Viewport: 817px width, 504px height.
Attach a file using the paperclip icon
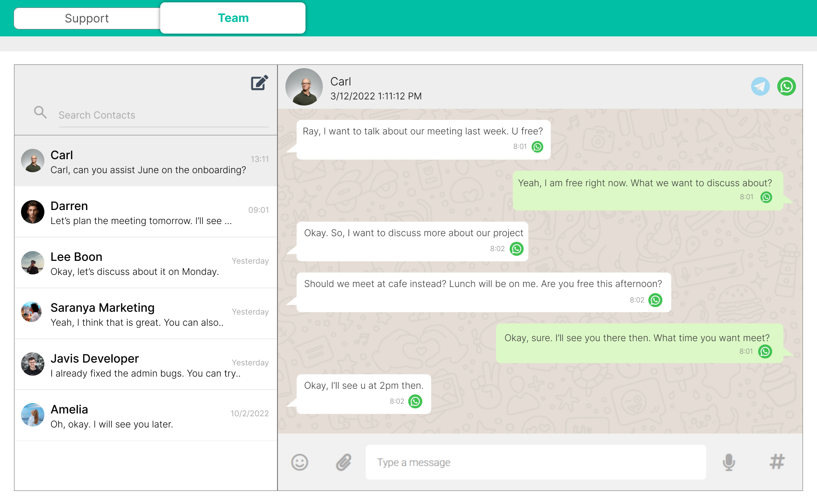pyautogui.click(x=344, y=462)
